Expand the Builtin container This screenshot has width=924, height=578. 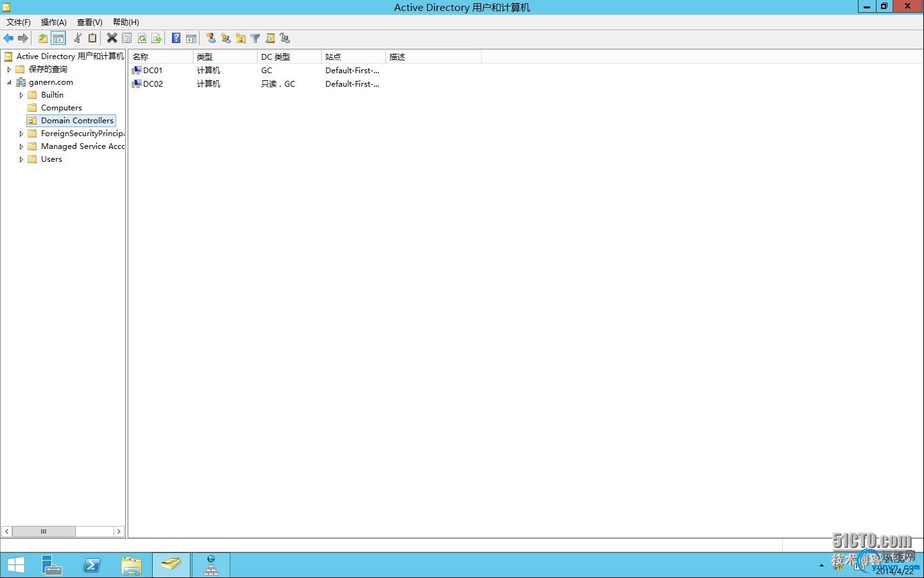pos(21,95)
